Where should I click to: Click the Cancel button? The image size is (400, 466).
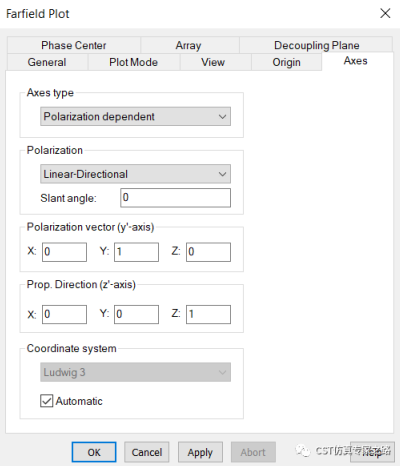pyautogui.click(x=147, y=452)
